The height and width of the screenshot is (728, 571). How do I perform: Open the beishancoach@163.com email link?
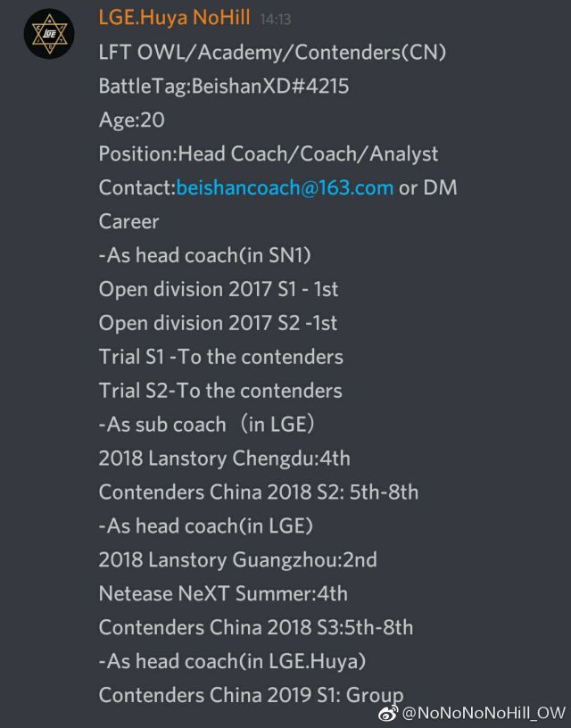285,187
